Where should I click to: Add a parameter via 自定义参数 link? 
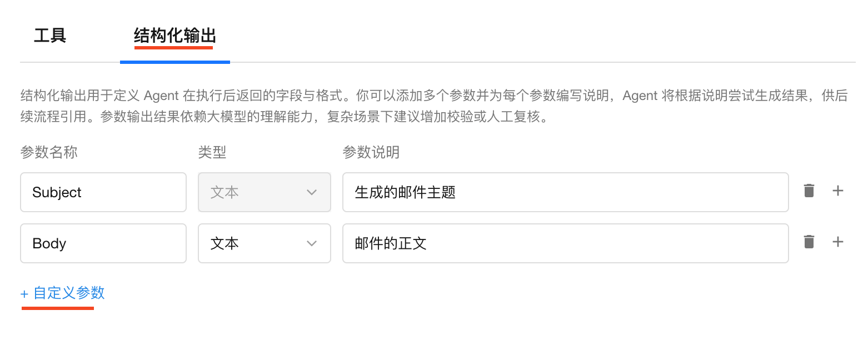click(69, 293)
